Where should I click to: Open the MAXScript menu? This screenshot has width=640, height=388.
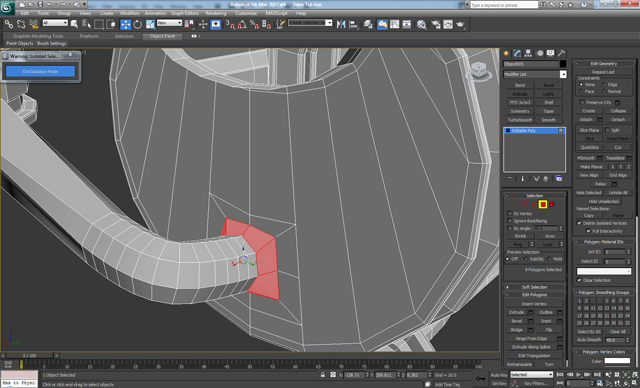[x=276, y=13]
